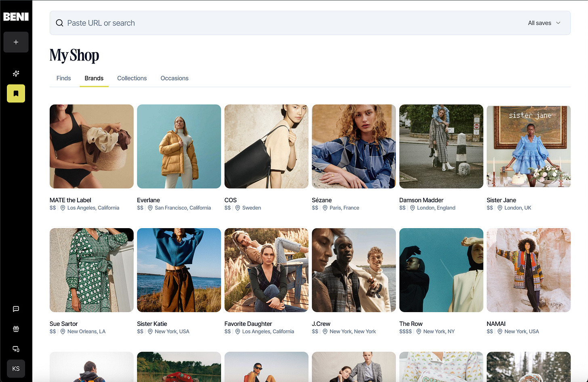Viewport: 588px width, 382px height.
Task: Open the KS profile avatar
Action: pyautogui.click(x=16, y=369)
